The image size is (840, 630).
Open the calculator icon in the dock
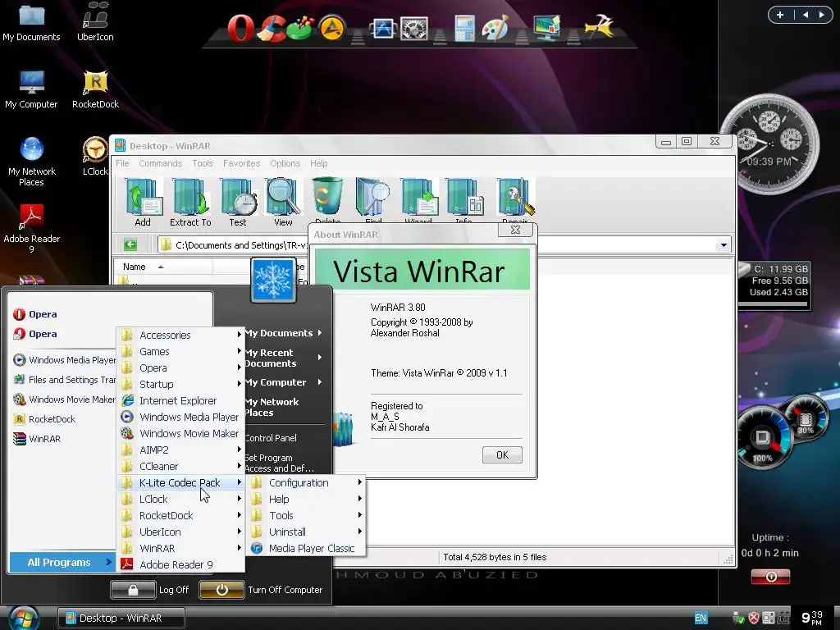click(464, 28)
